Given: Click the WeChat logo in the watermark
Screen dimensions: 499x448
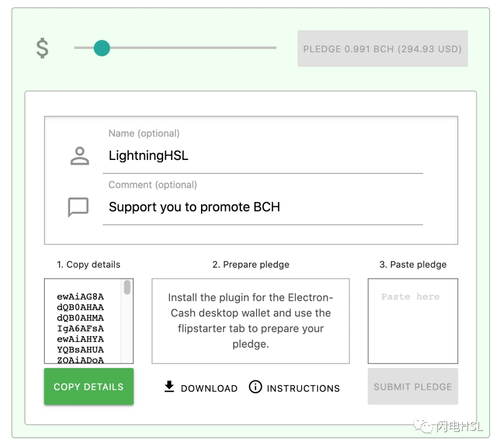Looking at the screenshot, I should pos(423,426).
